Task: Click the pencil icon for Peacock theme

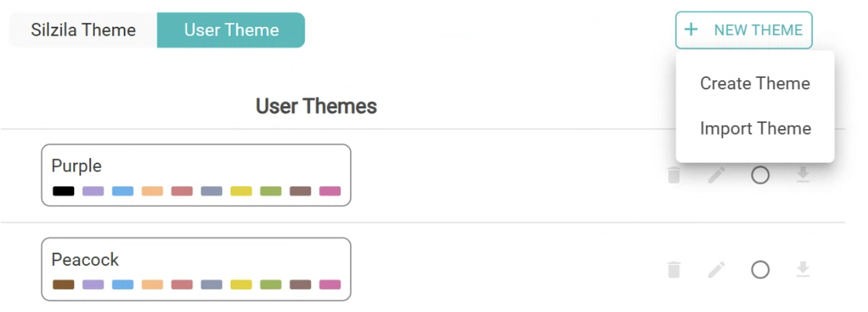Action: (717, 270)
